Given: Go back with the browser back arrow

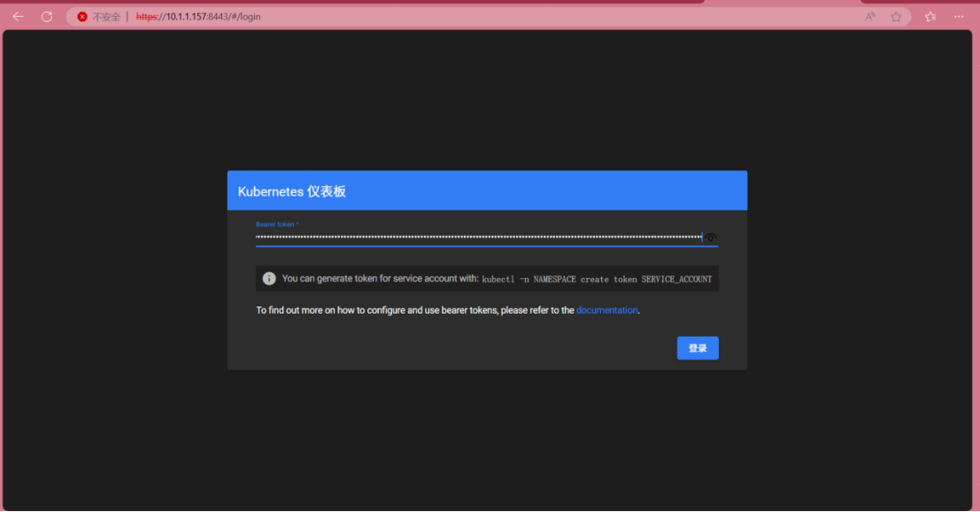Looking at the screenshot, I should (18, 17).
